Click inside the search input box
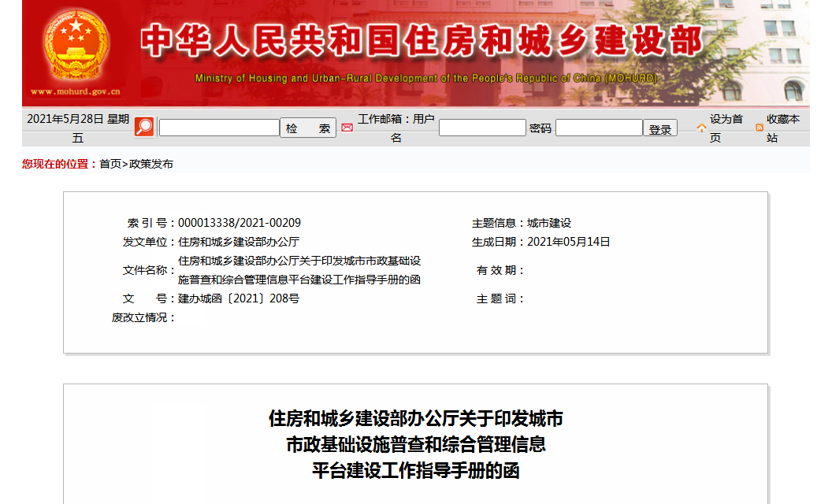 [218, 126]
